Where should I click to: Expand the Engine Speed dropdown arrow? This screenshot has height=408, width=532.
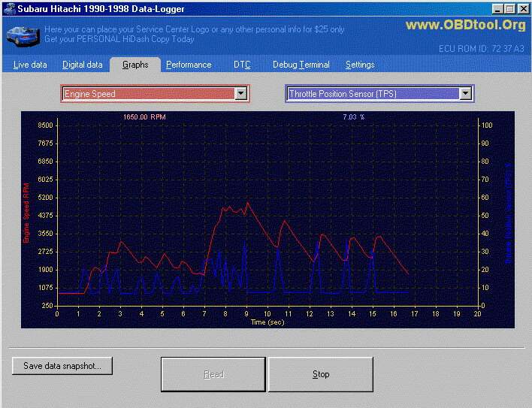pyautogui.click(x=241, y=93)
